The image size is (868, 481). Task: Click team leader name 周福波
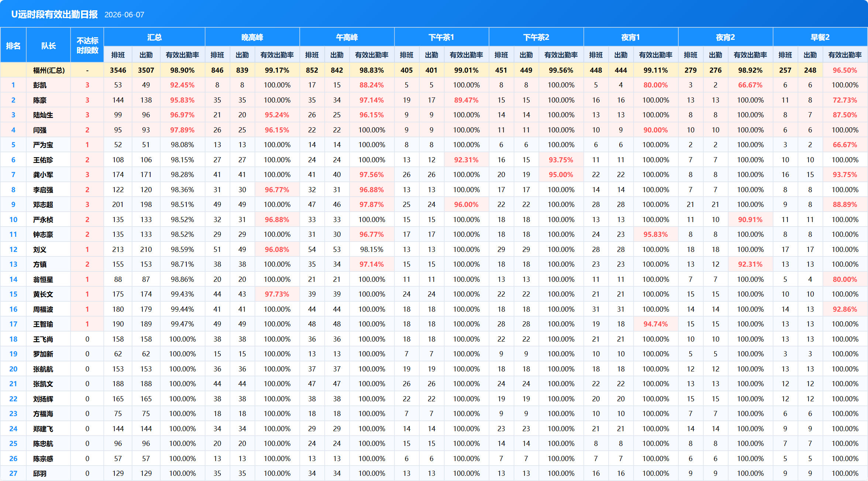coord(43,309)
